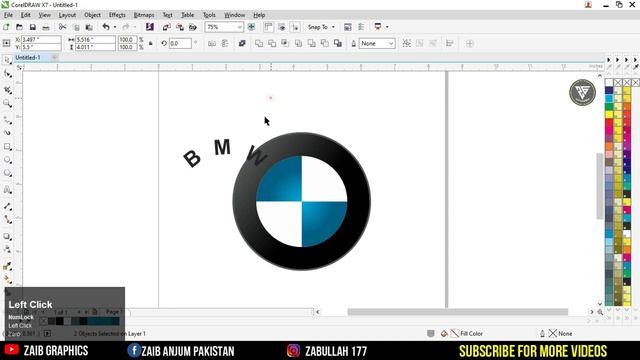Open the Object menu
The image size is (640, 360).
pyautogui.click(x=92, y=15)
